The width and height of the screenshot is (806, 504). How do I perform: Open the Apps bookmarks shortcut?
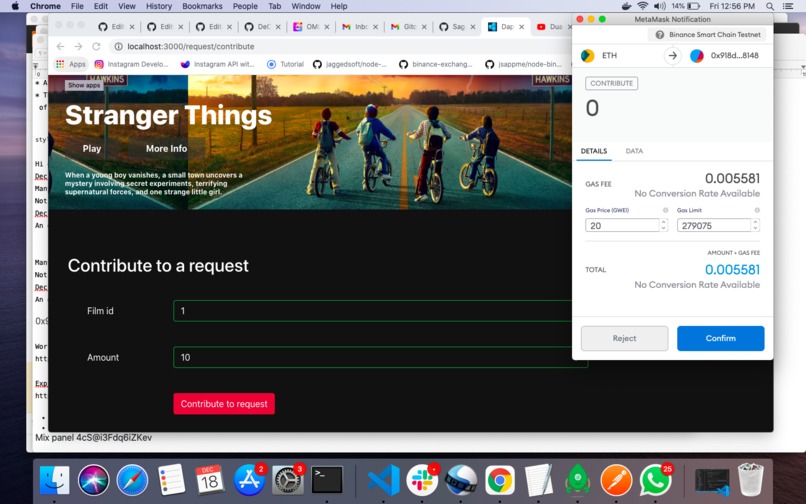coord(71,64)
